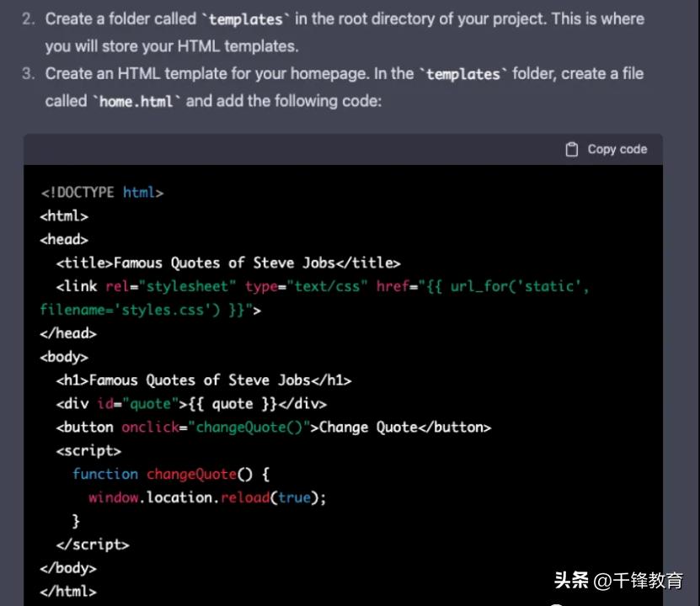Click the function changeQuote() line

coord(170,475)
